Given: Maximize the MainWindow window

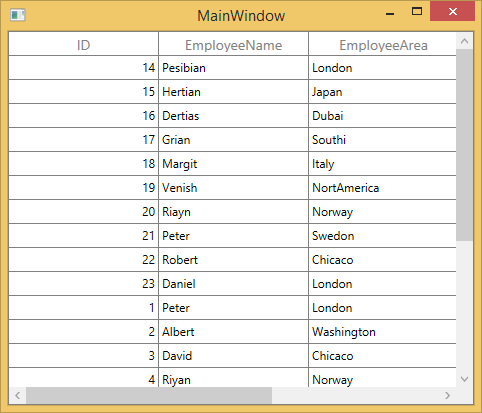Looking at the screenshot, I should 417,12.
